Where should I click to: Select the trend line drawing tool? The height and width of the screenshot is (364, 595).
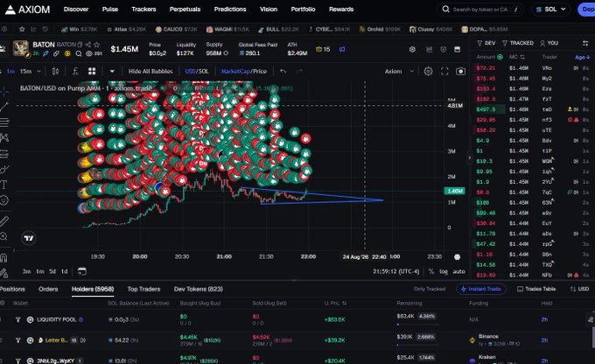tap(4, 107)
